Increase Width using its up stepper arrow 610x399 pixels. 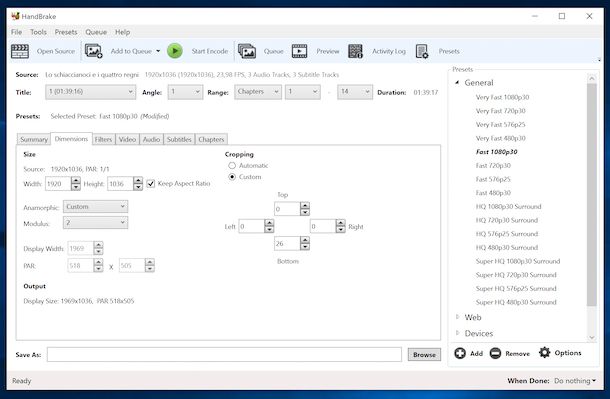[x=76, y=180]
